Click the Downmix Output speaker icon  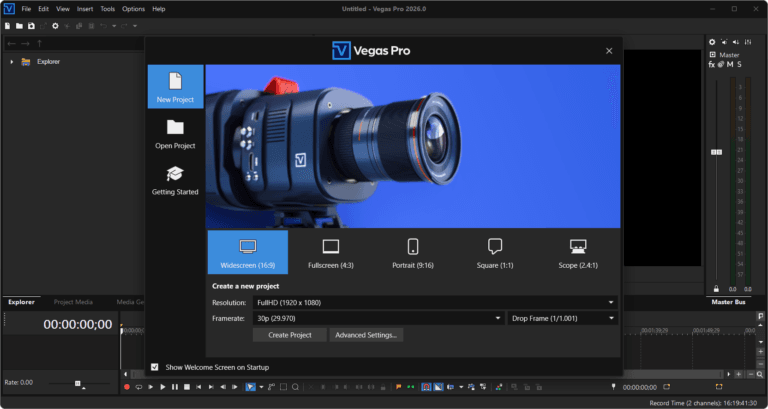[x=724, y=42]
